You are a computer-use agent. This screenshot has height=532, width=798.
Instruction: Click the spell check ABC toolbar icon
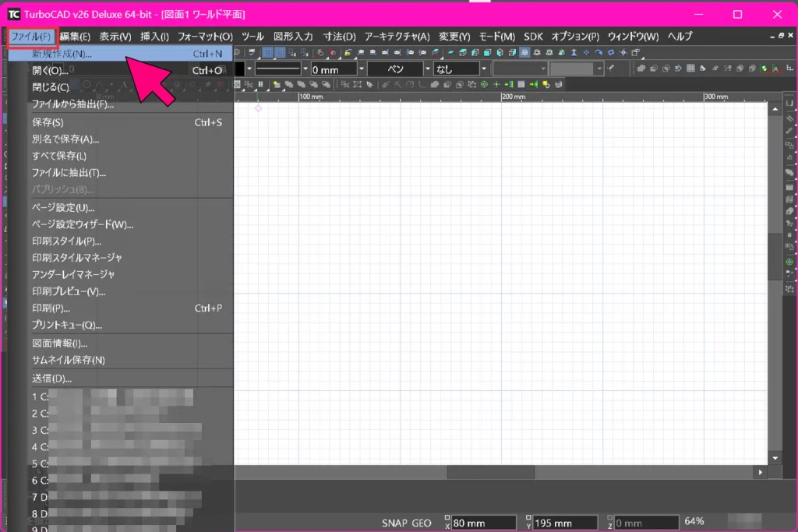tap(252, 52)
